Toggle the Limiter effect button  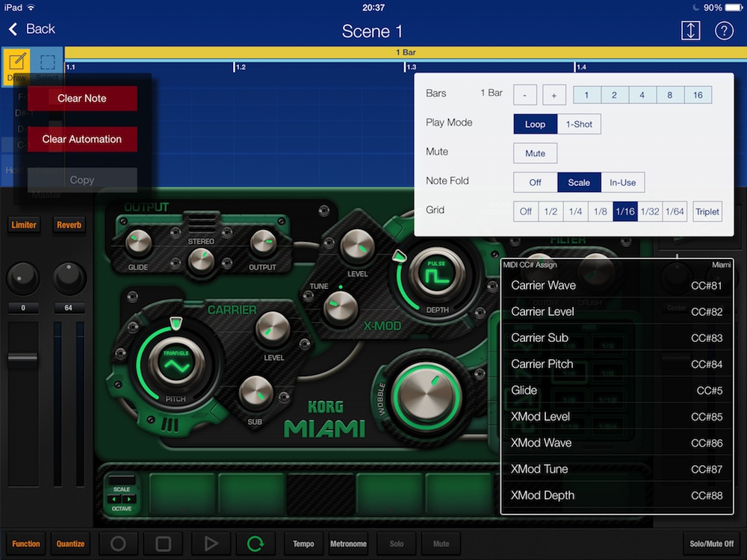(x=24, y=225)
